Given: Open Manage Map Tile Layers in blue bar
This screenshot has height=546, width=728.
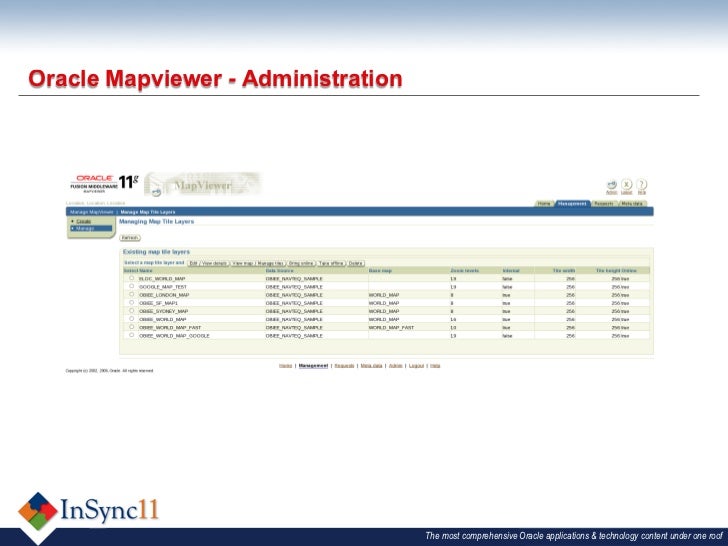Looking at the screenshot, I should 148,212.
